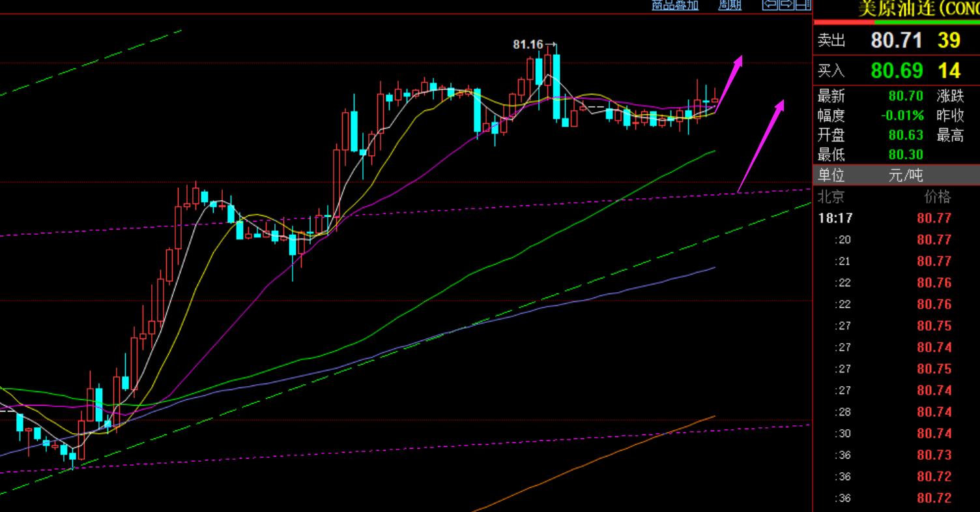This screenshot has width=980, height=512.
Task: Click the 幅度 range label
Action: [x=831, y=116]
